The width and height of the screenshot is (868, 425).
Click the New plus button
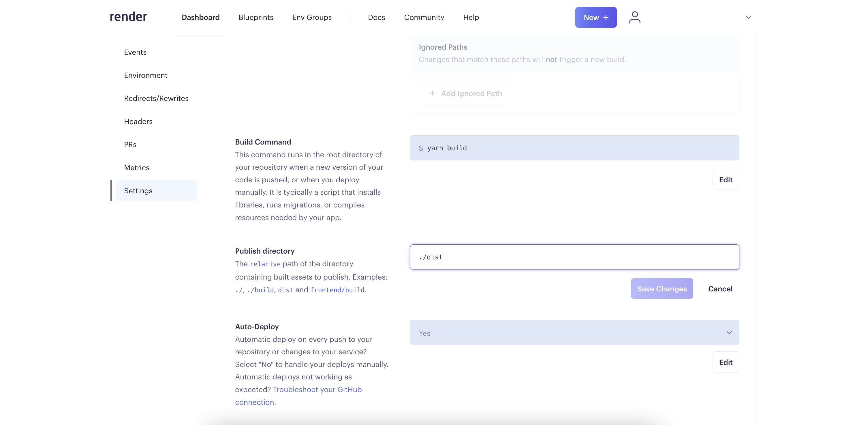click(x=595, y=17)
